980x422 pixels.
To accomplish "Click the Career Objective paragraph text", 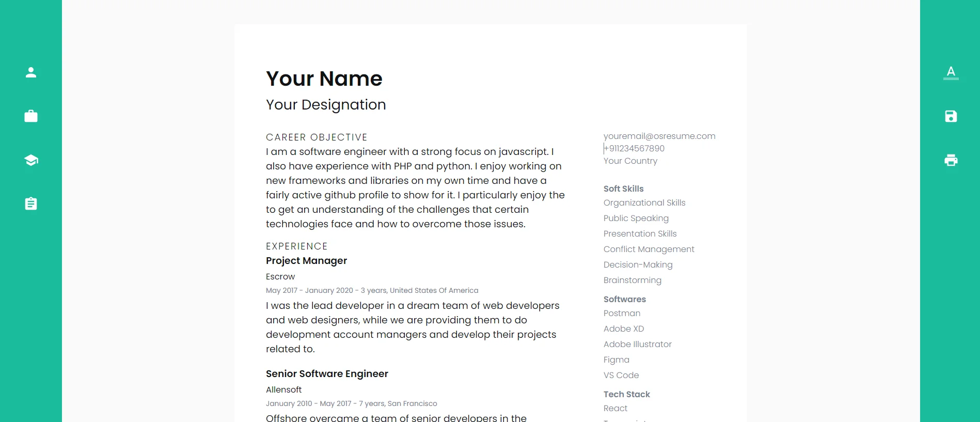I will point(415,188).
